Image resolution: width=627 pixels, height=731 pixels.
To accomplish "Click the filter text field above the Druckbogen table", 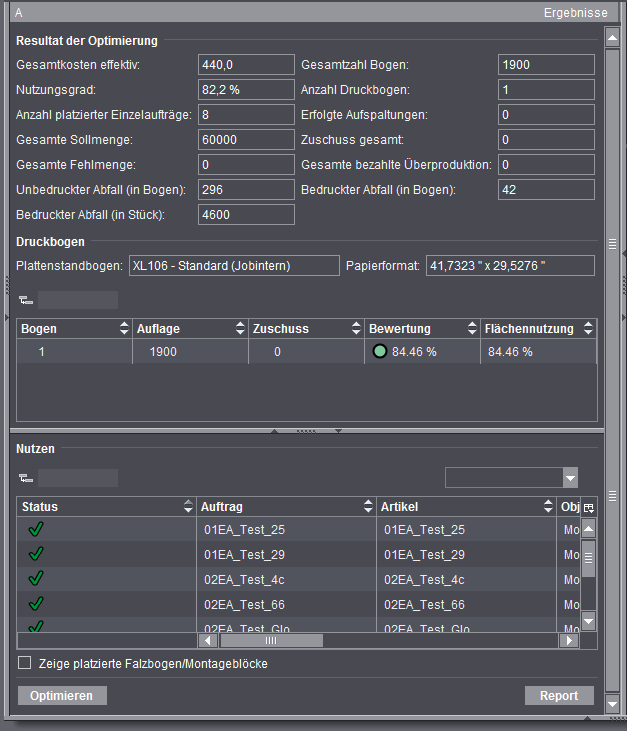I will click(x=78, y=300).
